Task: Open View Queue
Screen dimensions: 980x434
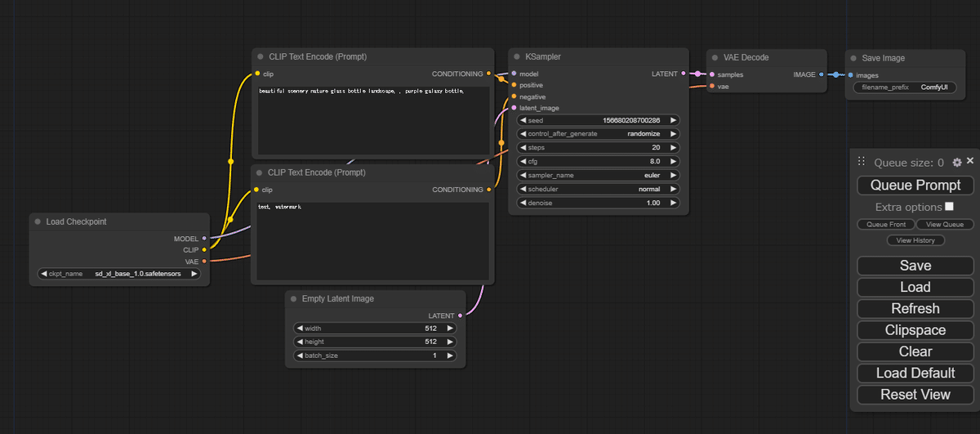Action: click(x=945, y=224)
